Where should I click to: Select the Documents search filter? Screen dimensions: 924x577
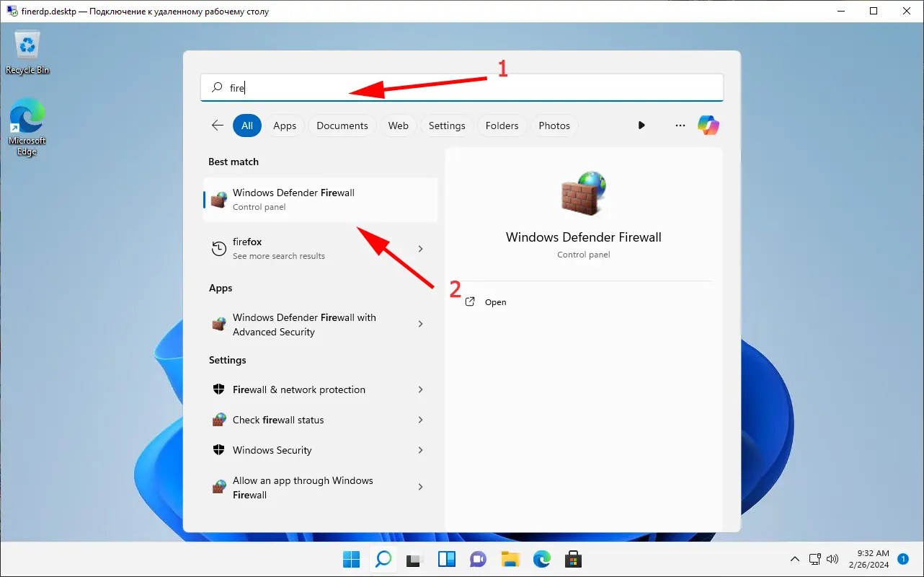click(x=342, y=125)
